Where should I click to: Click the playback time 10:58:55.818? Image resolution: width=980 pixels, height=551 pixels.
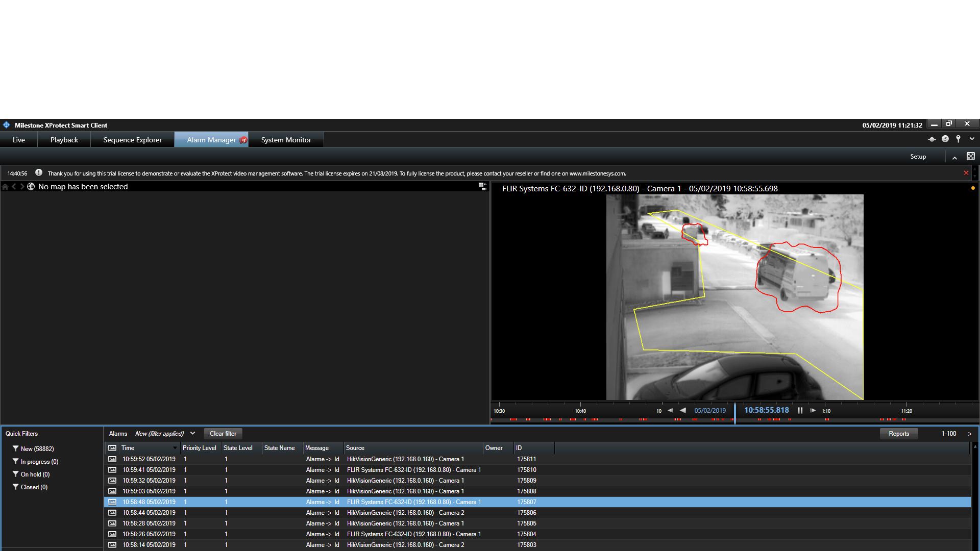click(x=766, y=410)
